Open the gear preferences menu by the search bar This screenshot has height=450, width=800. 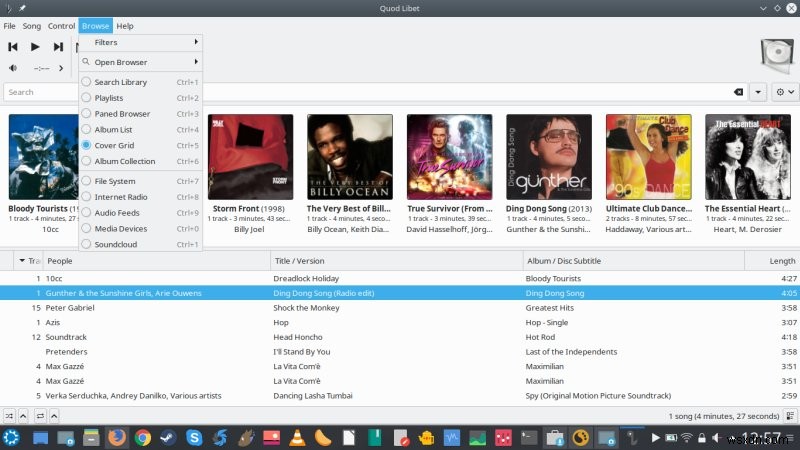click(x=784, y=92)
